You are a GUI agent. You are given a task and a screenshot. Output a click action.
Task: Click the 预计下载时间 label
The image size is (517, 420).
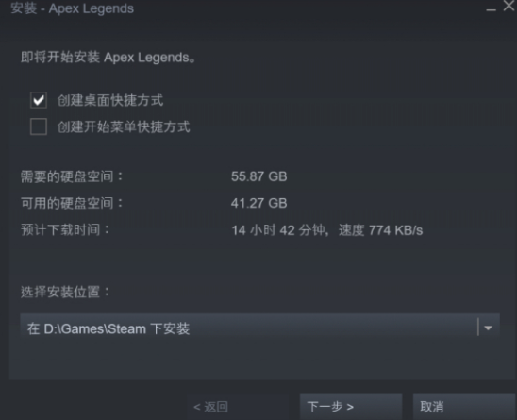coord(65,229)
